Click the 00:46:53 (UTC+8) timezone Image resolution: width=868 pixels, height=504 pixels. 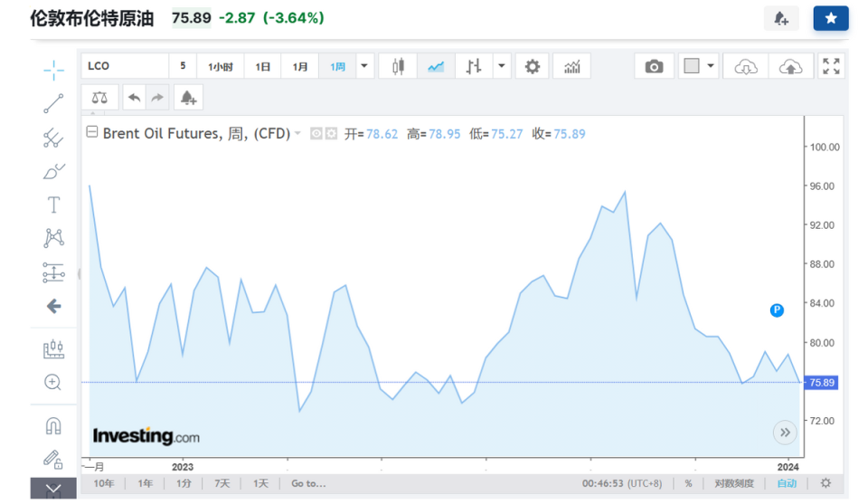pyautogui.click(x=622, y=483)
